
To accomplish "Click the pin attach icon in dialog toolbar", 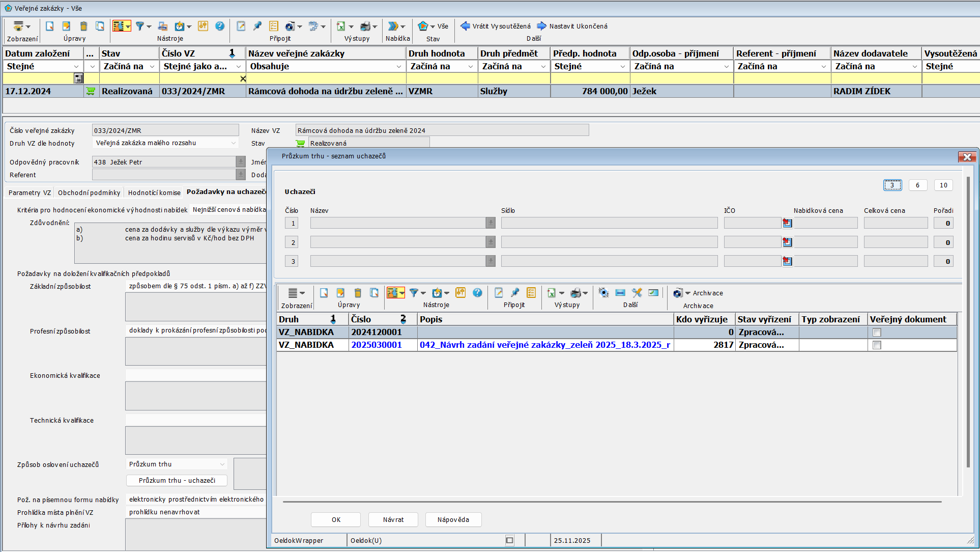I will tap(515, 293).
